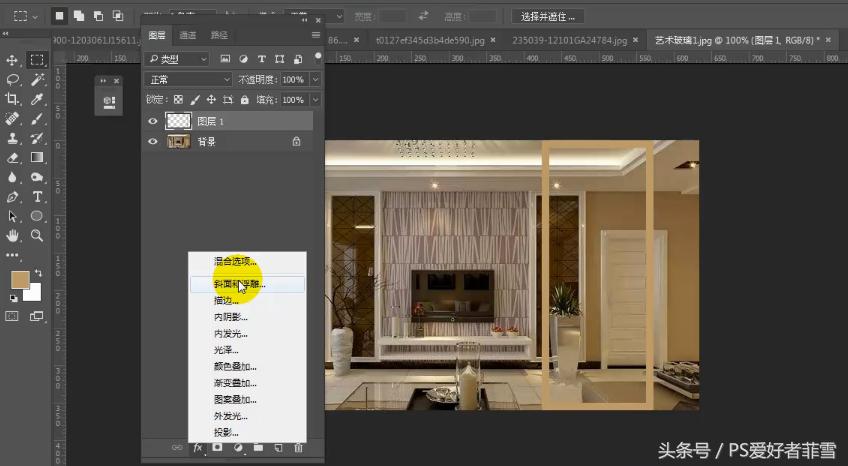
Task: Toggle type layer filter (T) icon
Action: point(261,59)
